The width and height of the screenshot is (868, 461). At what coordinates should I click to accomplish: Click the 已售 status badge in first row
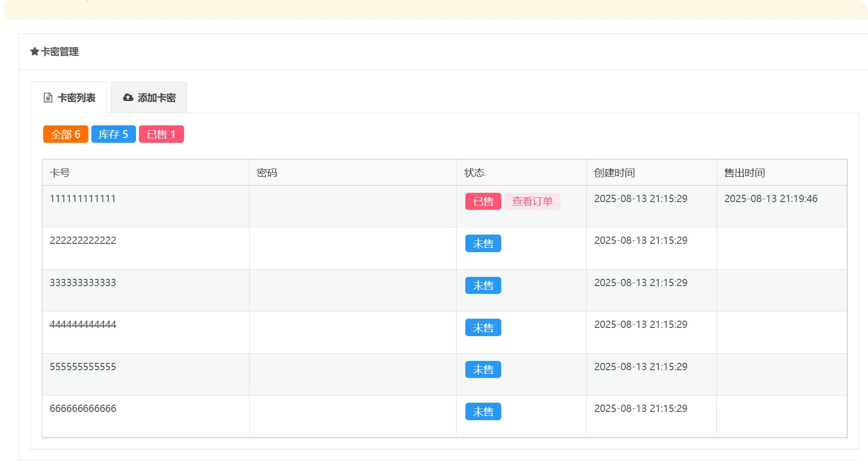click(483, 201)
